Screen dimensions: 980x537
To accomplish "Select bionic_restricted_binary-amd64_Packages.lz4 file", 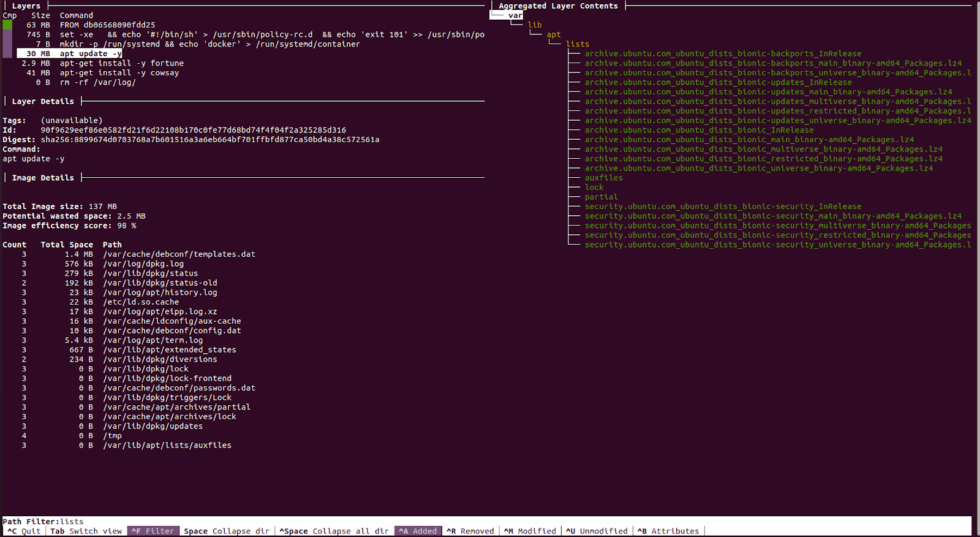I will click(763, 159).
